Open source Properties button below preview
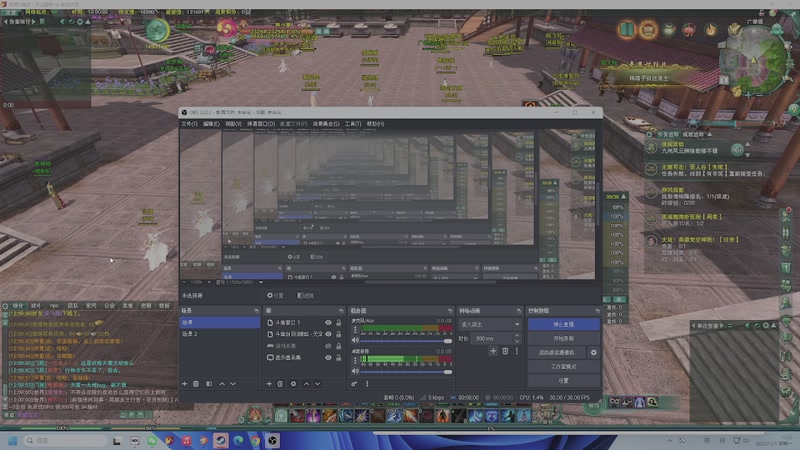Viewport: 800px width, 450px height. (x=276, y=296)
